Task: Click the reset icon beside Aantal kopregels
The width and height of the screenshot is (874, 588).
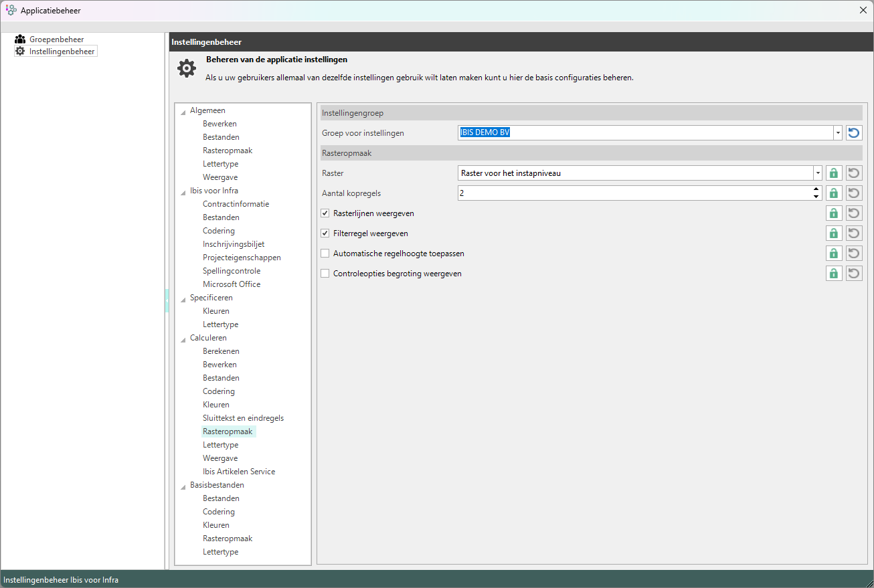Action: pos(854,193)
